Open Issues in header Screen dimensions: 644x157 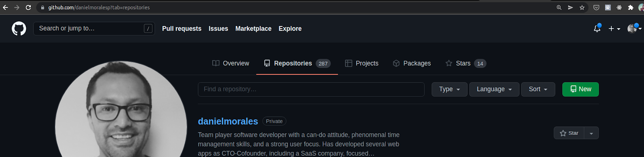[x=218, y=29]
